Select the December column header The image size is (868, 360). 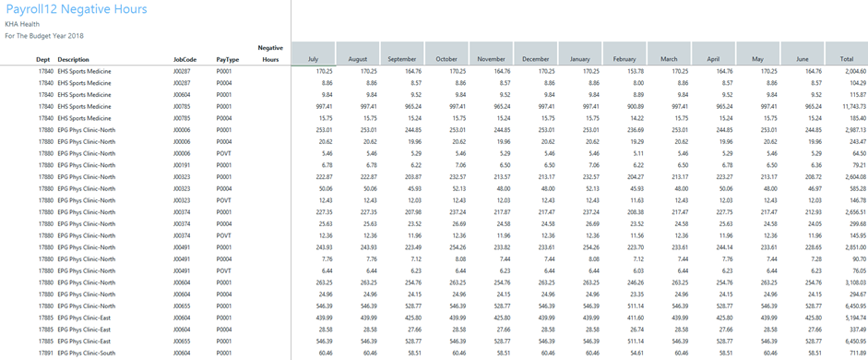click(536, 54)
